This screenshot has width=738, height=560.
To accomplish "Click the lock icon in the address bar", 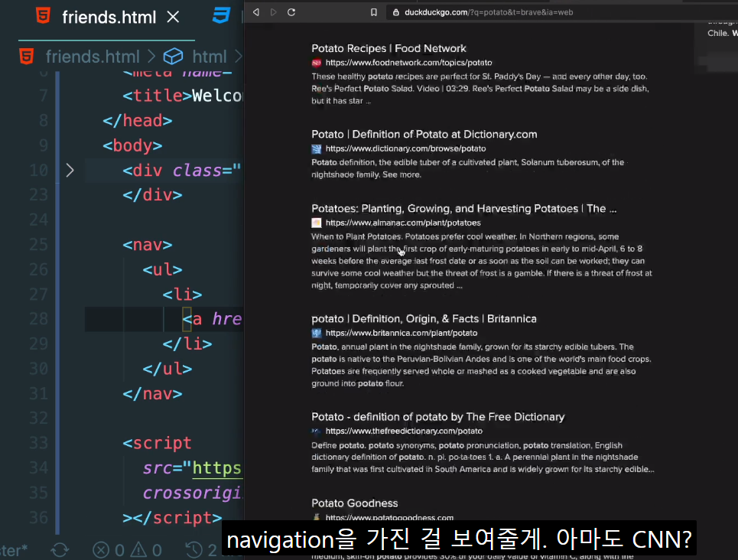I will pos(396,12).
